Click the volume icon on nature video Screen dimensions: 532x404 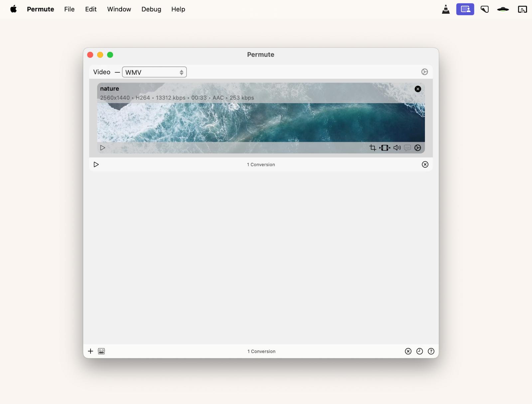tap(397, 148)
